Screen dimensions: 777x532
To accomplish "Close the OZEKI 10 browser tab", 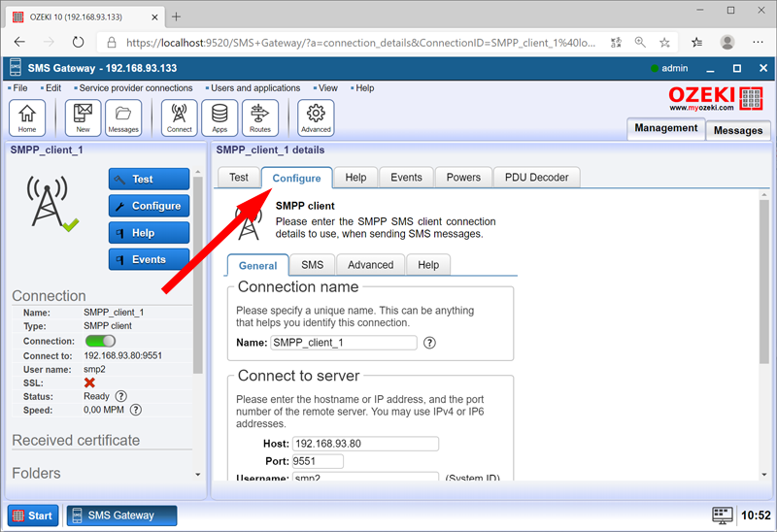I will [154, 17].
